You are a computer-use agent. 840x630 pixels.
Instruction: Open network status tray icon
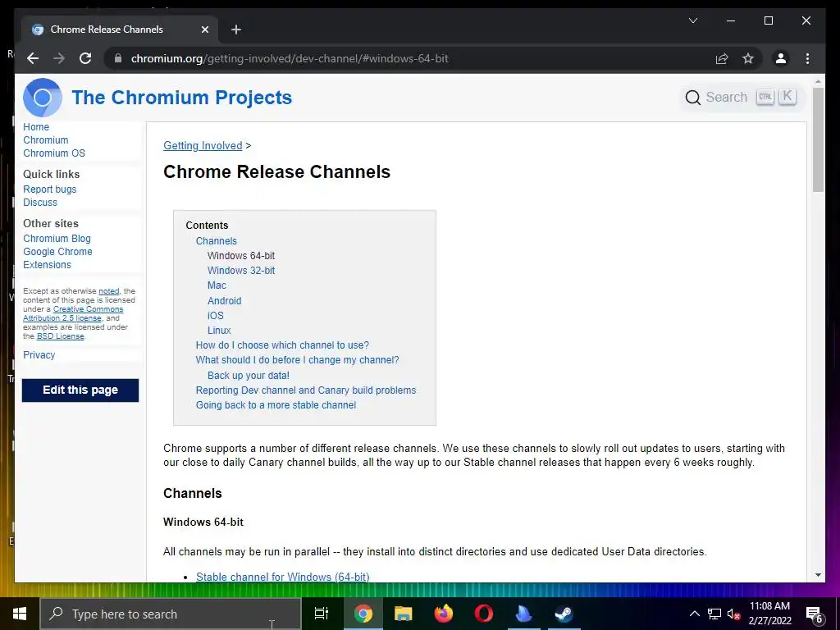[714, 614]
